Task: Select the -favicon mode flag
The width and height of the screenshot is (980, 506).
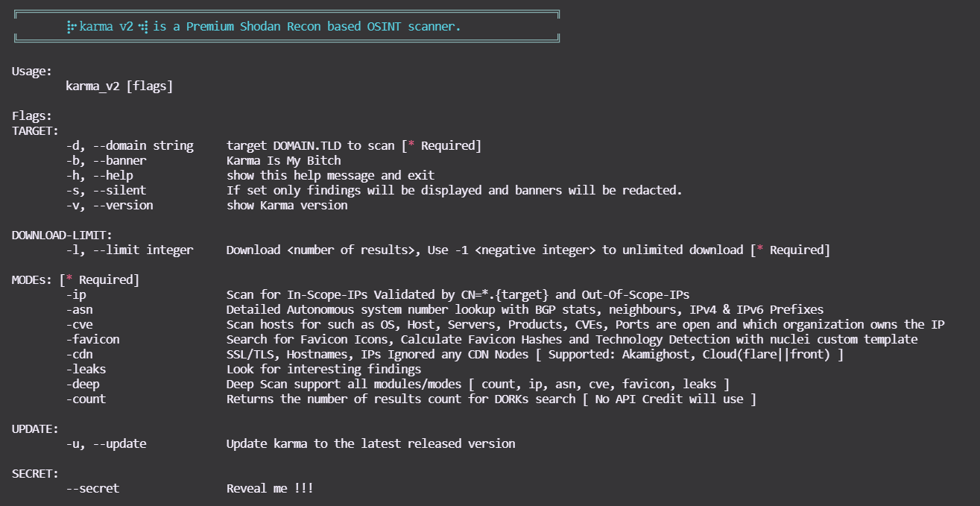Action: pos(92,340)
